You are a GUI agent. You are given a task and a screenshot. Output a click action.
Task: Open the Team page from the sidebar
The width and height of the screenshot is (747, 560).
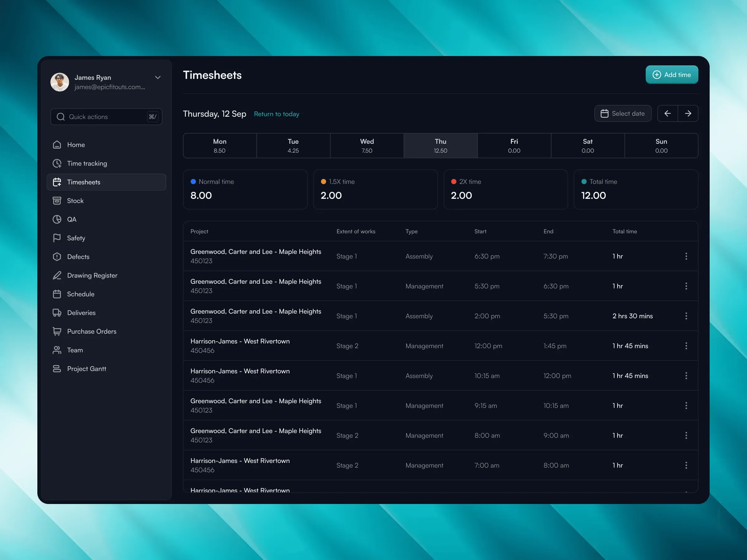[106, 350]
